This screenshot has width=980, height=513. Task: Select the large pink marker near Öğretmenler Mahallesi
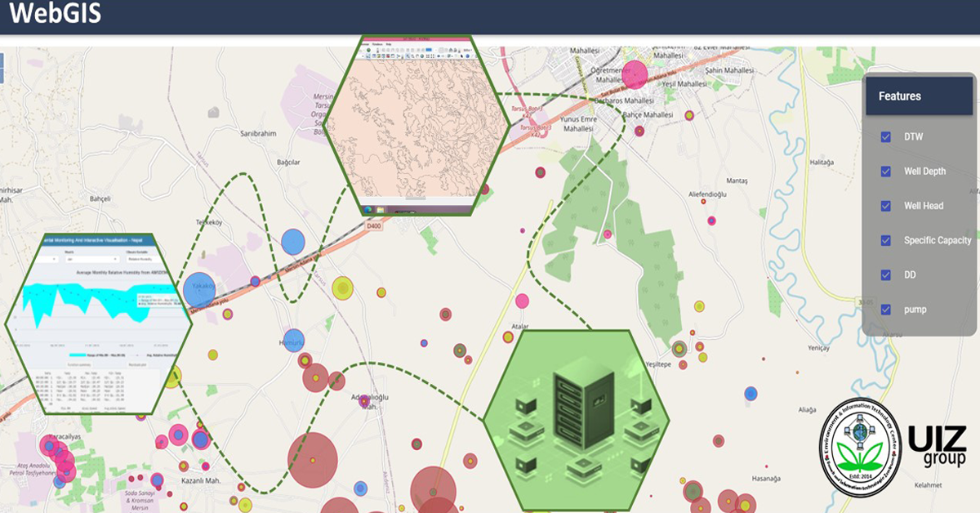[x=635, y=74]
